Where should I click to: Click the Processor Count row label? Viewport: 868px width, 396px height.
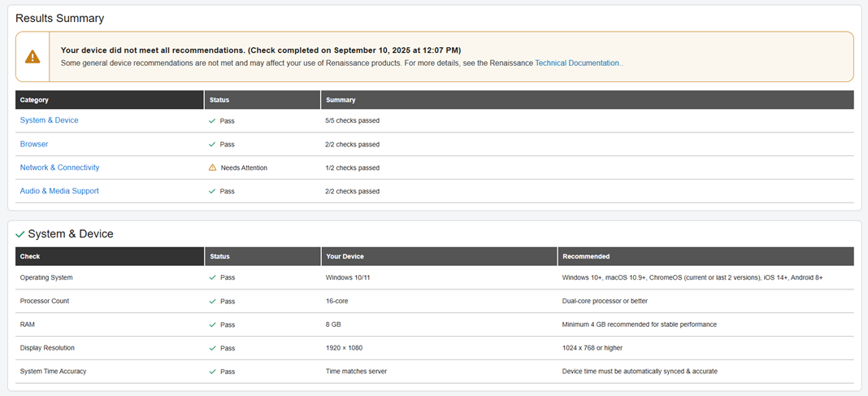pos(45,301)
